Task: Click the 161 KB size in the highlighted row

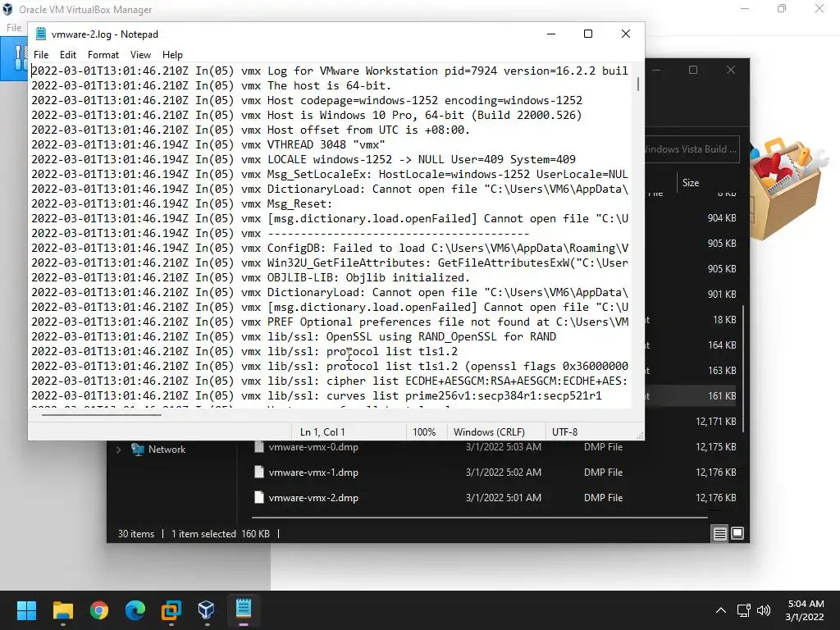Action: coord(722,396)
